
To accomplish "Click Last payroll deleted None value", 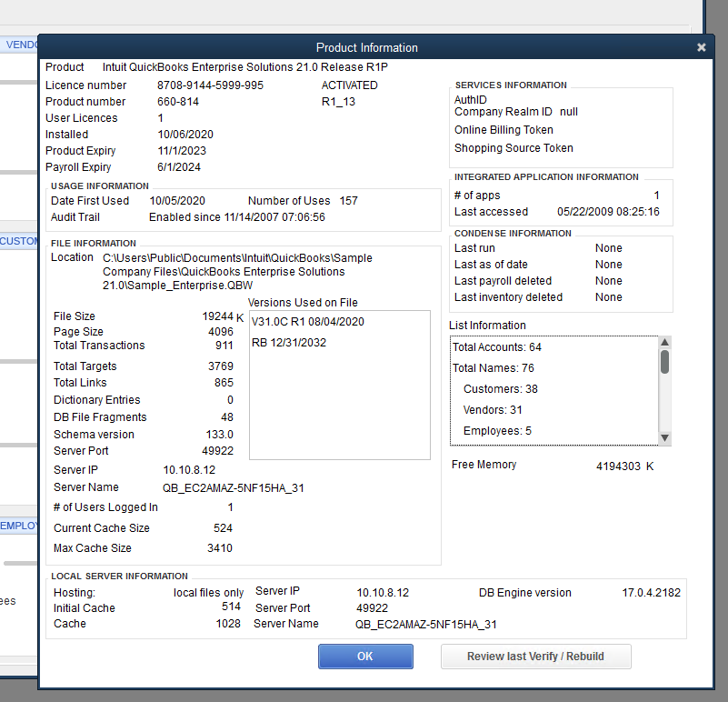I will coord(609,281).
